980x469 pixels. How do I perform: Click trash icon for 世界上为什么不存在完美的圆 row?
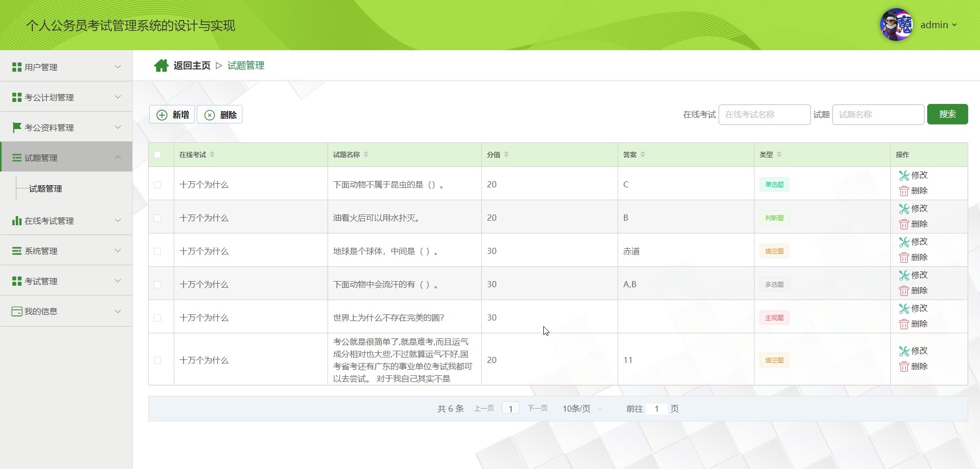[x=904, y=324]
